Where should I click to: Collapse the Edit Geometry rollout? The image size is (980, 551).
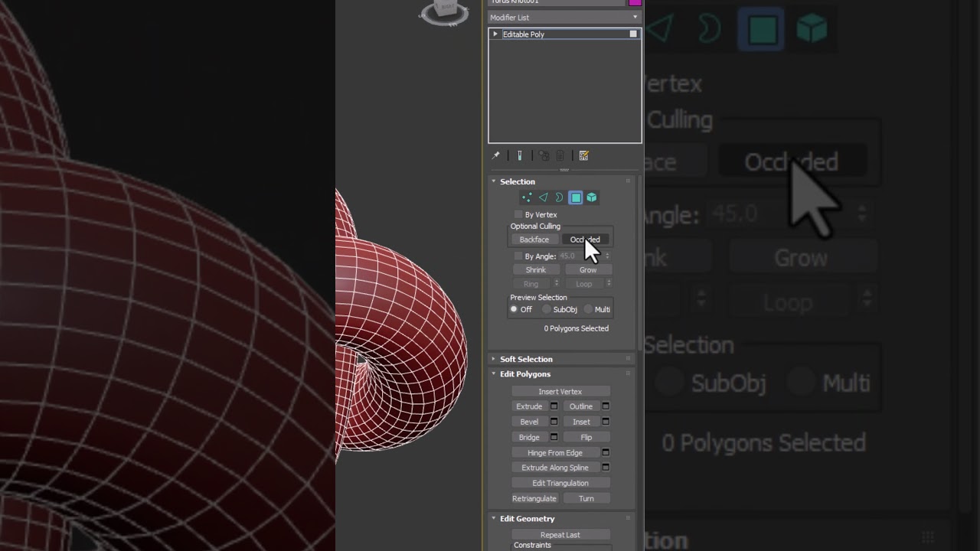494,519
